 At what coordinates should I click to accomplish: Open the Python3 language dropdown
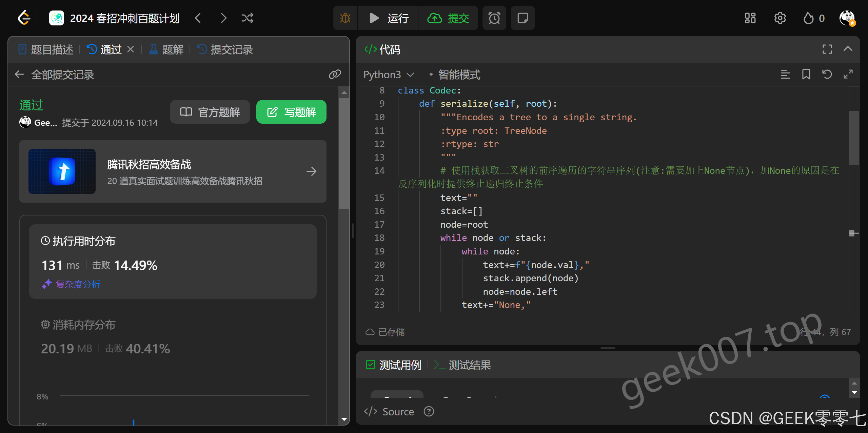click(x=389, y=75)
